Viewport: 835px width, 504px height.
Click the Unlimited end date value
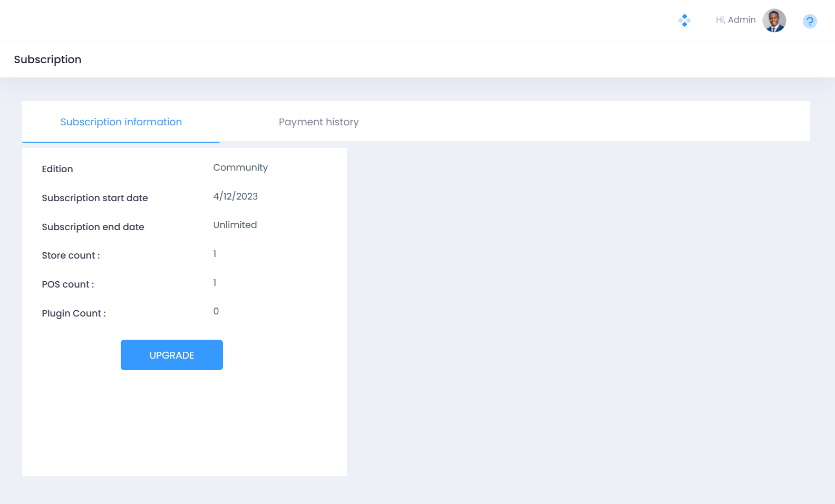pyautogui.click(x=235, y=225)
